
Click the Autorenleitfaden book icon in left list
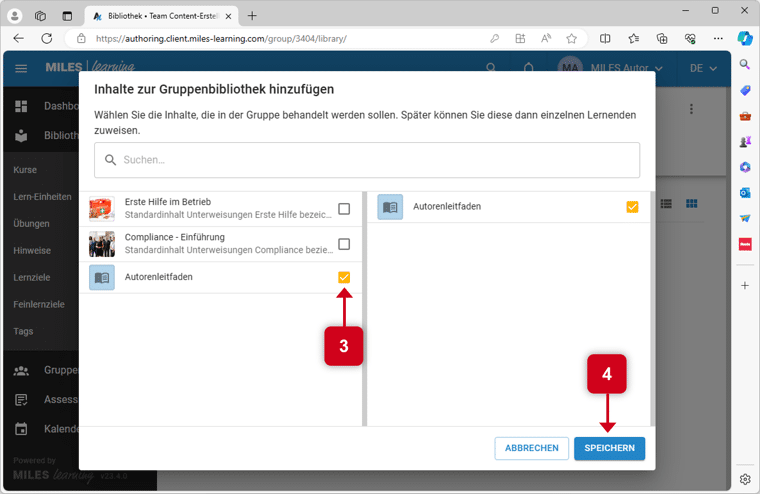pyautogui.click(x=102, y=277)
